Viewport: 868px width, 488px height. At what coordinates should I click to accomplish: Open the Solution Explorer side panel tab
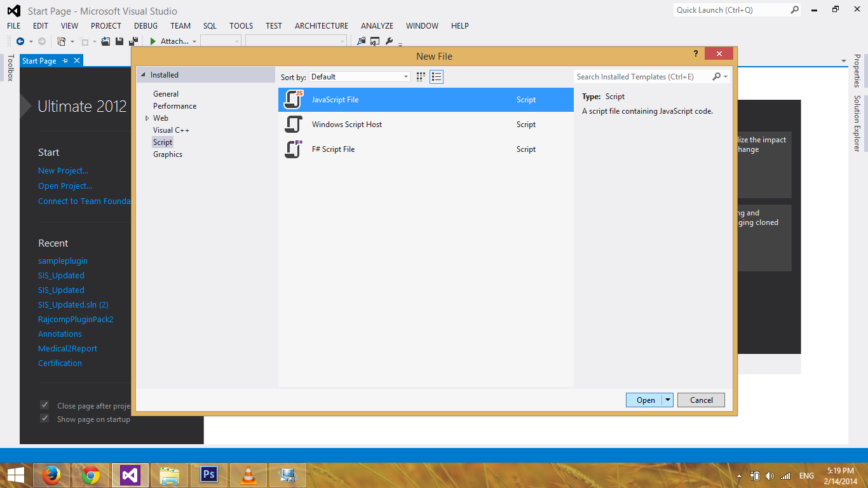coord(857,124)
